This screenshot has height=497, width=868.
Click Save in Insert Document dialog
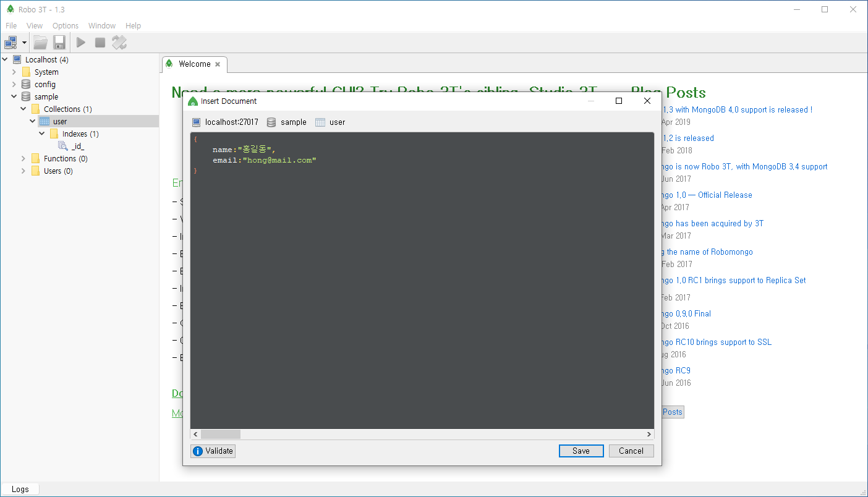(581, 451)
